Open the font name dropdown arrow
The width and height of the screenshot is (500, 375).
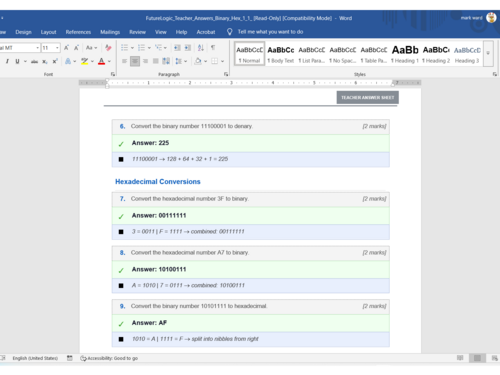(37, 48)
